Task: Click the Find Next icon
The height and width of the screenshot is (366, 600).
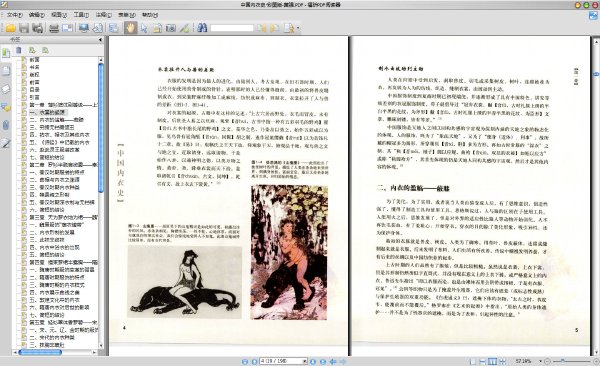Action: click(x=274, y=28)
